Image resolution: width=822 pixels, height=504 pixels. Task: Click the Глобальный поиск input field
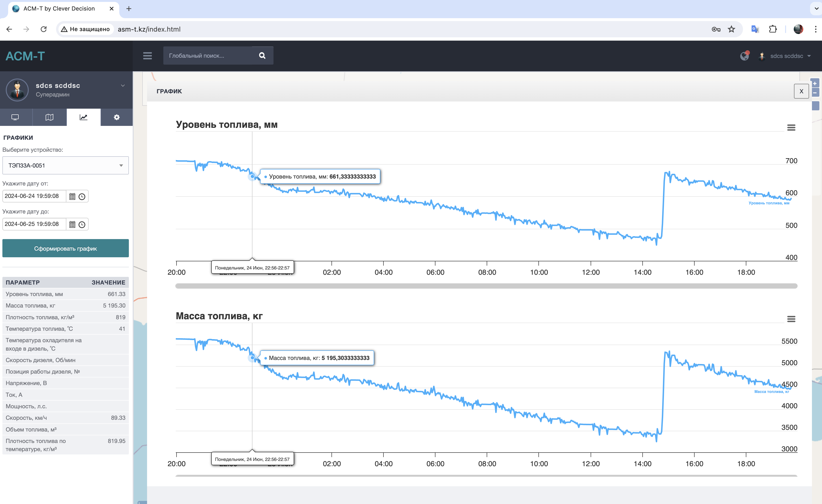pos(207,56)
